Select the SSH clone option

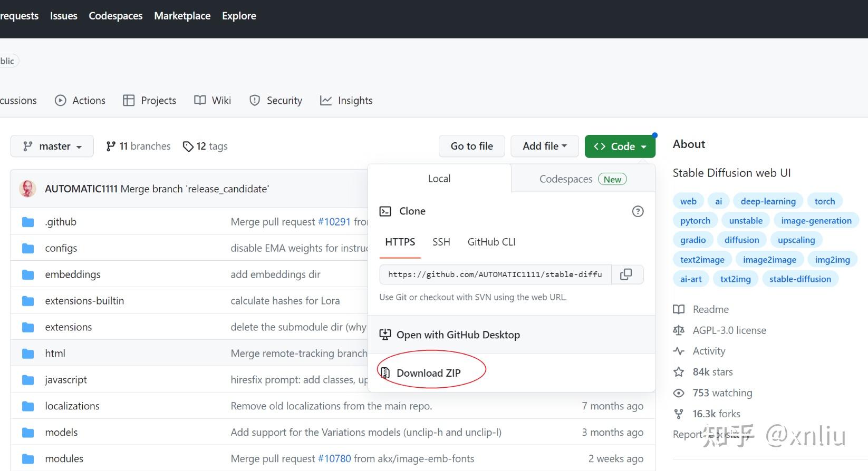tap(441, 242)
